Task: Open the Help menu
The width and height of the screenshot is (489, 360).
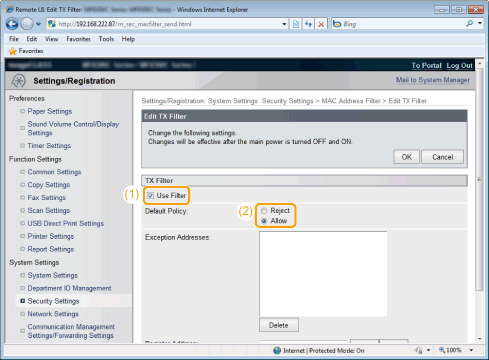Action: [128, 39]
